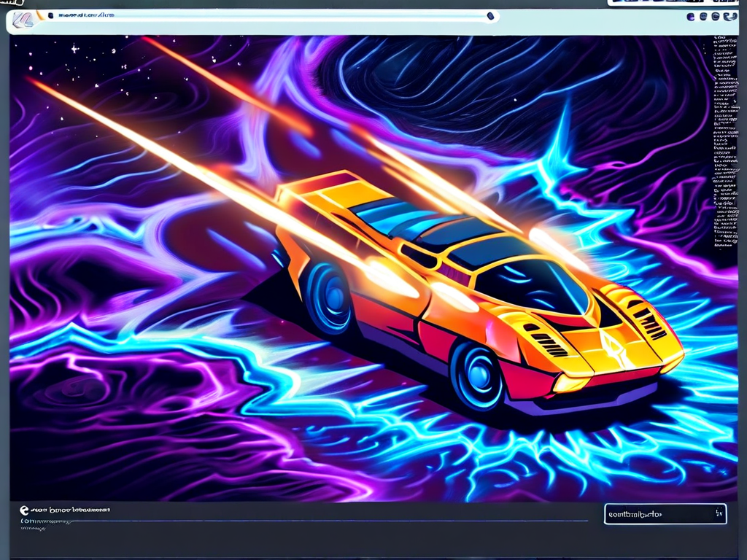Click the small icon at the start of the address bar
The height and width of the screenshot is (560, 747).
click(50, 15)
